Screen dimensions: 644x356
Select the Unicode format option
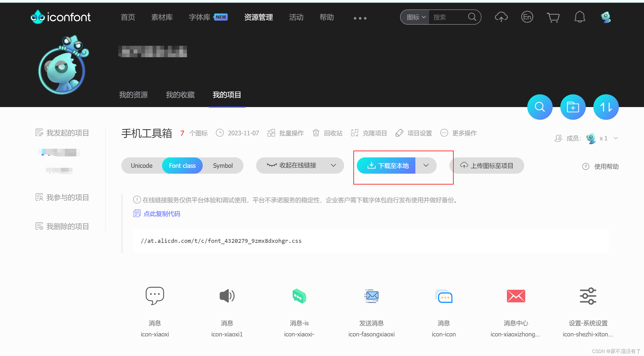pyautogui.click(x=142, y=166)
